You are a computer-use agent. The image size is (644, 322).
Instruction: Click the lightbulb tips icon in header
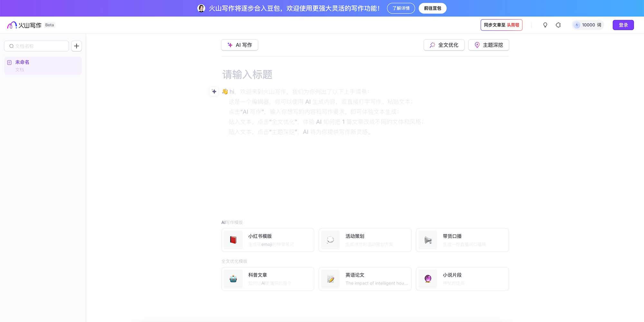[545, 25]
